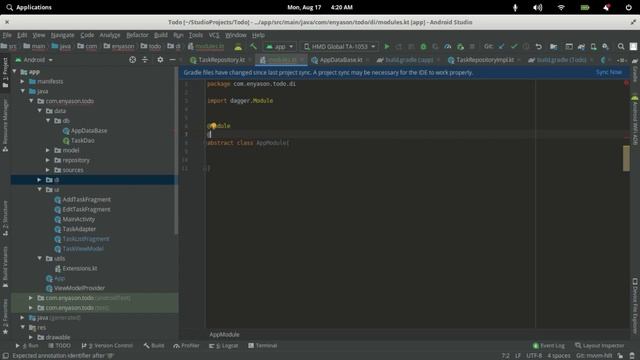The height and width of the screenshot is (360, 640).
Task: Open the Profiler tool window button
Action: coord(186,345)
